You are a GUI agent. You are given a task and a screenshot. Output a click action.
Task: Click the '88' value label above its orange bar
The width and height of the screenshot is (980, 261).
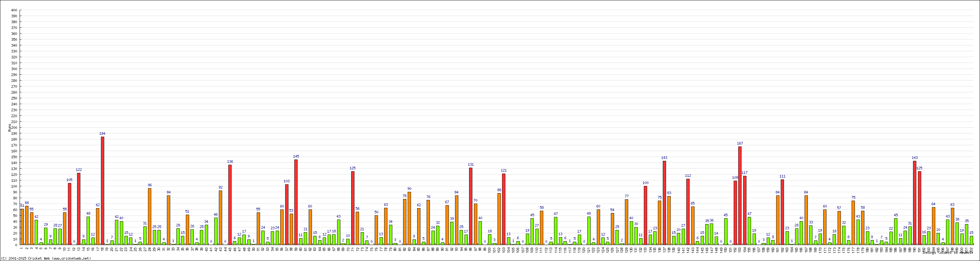pyautogui.click(x=499, y=190)
